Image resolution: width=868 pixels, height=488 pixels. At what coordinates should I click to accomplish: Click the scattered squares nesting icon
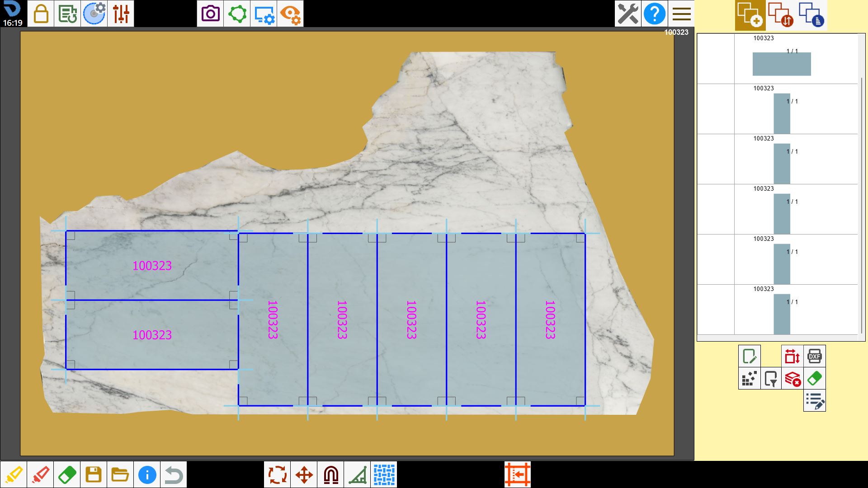tap(750, 378)
